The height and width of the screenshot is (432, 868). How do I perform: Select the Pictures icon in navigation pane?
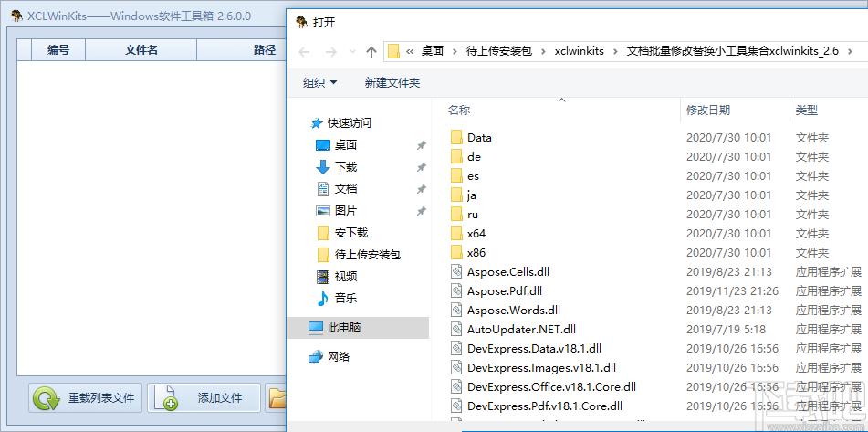[323, 210]
